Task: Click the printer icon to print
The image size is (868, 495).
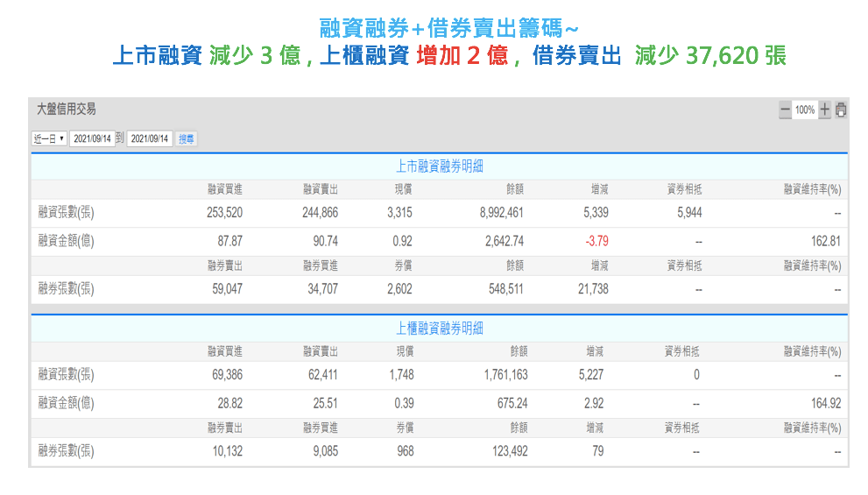Action: (841, 110)
